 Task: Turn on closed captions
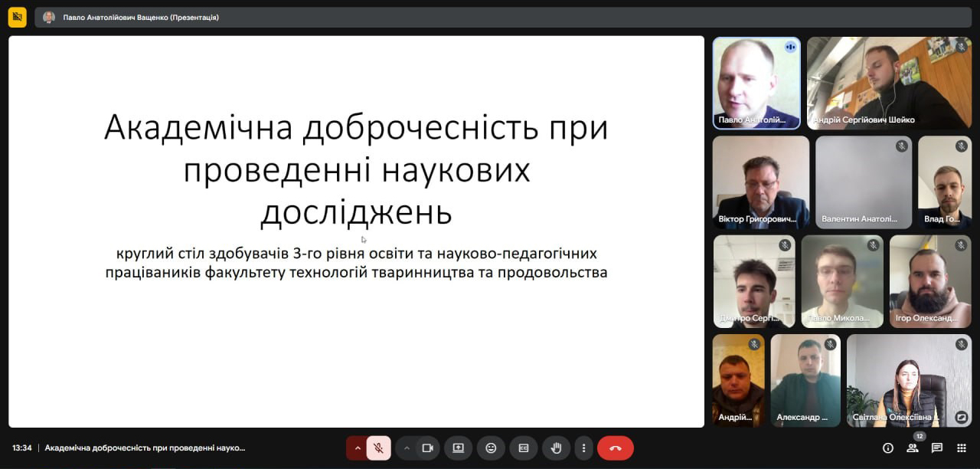(x=524, y=448)
